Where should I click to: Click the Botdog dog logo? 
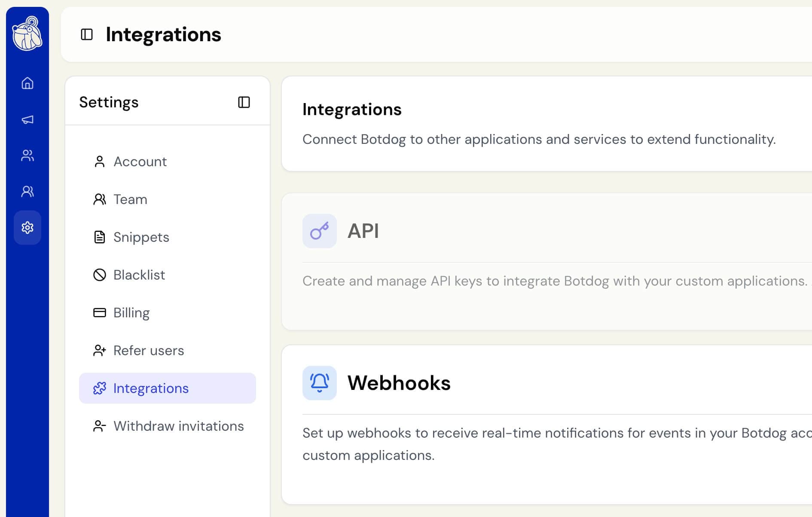click(x=27, y=33)
